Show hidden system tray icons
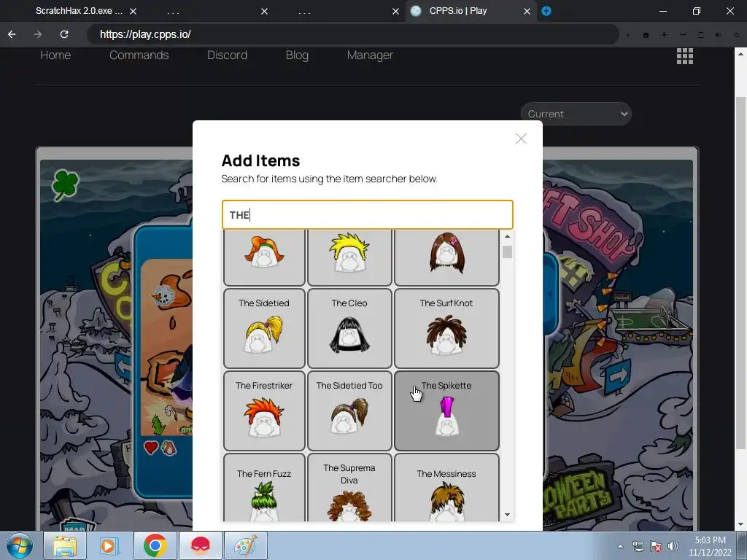 pyautogui.click(x=620, y=546)
